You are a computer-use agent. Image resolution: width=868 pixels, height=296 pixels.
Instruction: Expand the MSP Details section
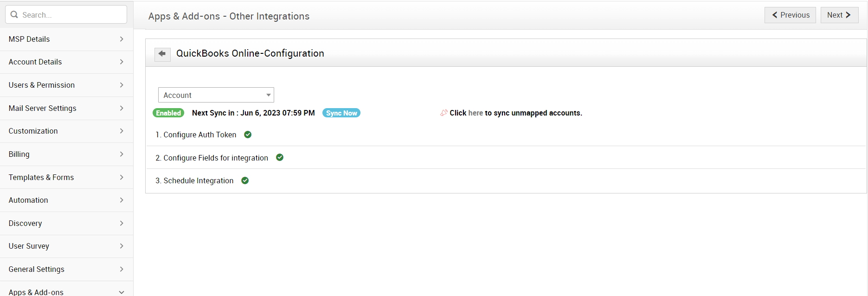[66, 39]
